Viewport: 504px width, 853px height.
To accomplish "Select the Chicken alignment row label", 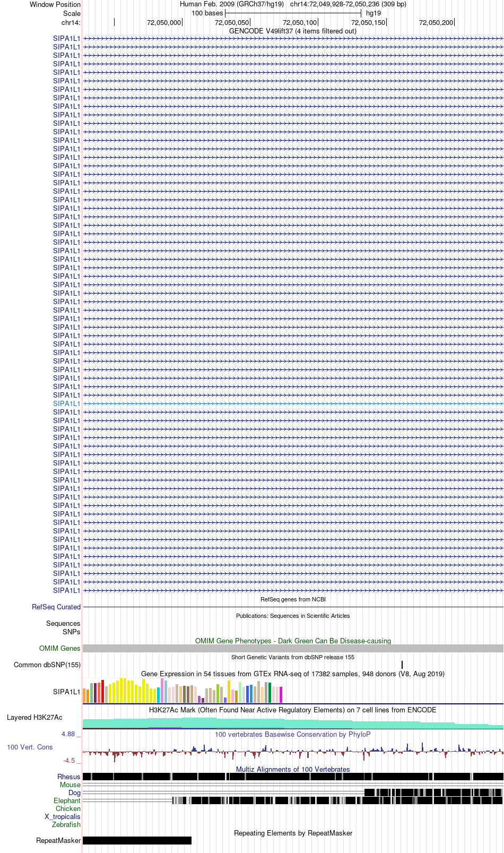I will [x=68, y=808].
